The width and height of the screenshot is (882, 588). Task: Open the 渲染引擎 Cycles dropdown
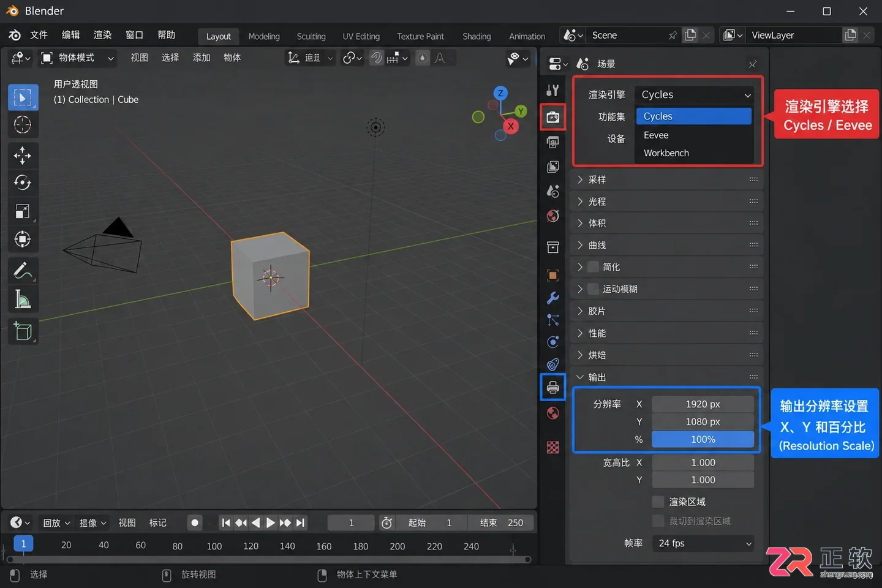coord(694,94)
